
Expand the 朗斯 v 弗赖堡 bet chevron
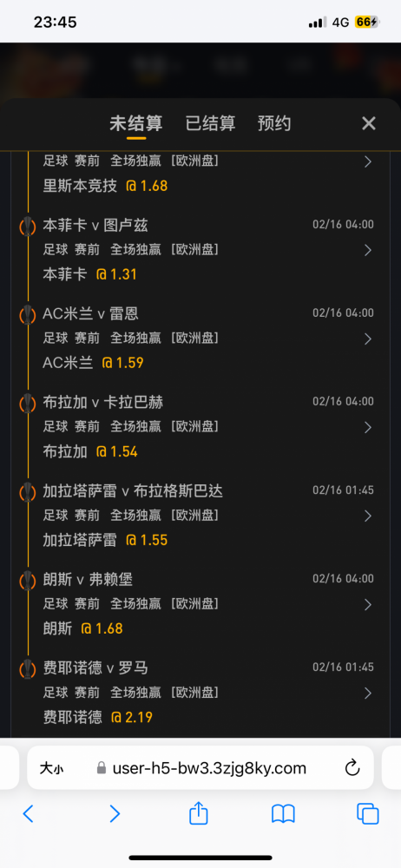click(x=368, y=604)
